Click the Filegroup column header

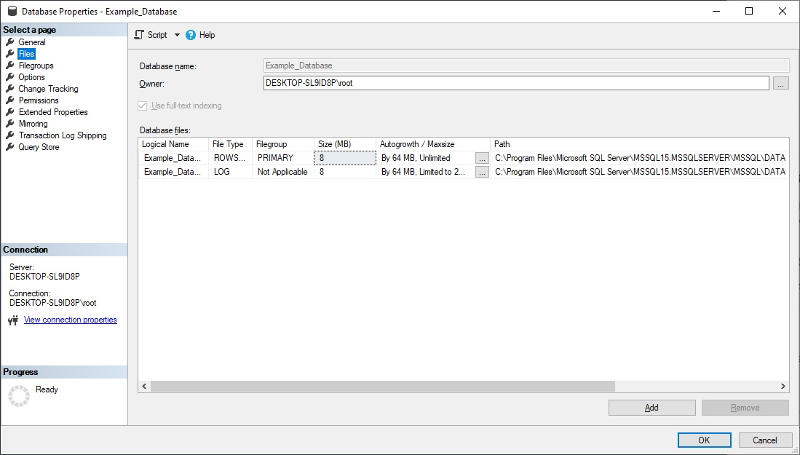[283, 144]
